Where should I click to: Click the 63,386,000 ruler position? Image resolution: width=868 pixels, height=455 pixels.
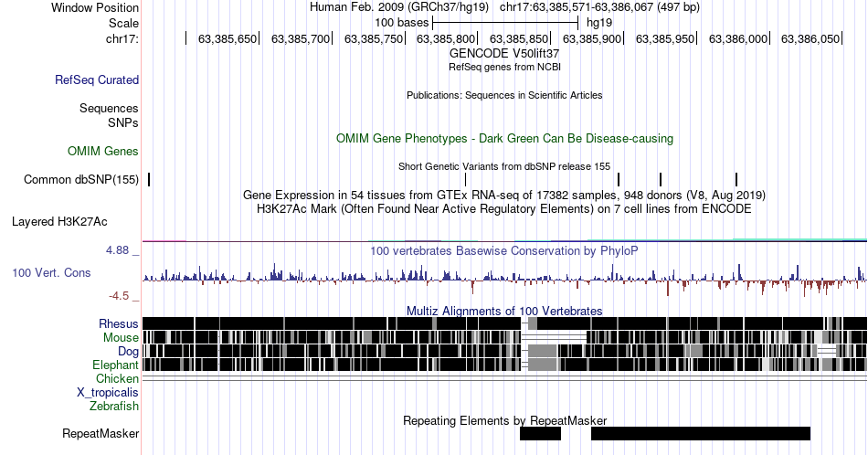click(x=738, y=38)
